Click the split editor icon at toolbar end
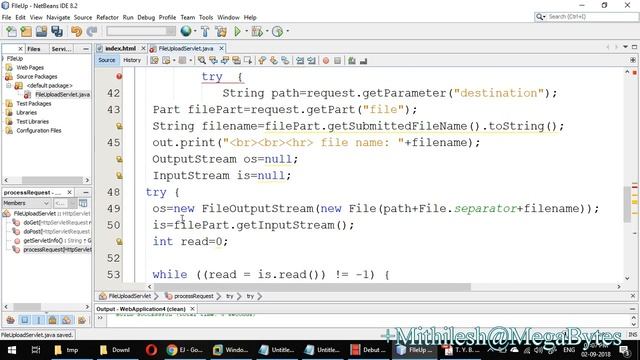The height and width of the screenshot is (360, 640). (633, 60)
